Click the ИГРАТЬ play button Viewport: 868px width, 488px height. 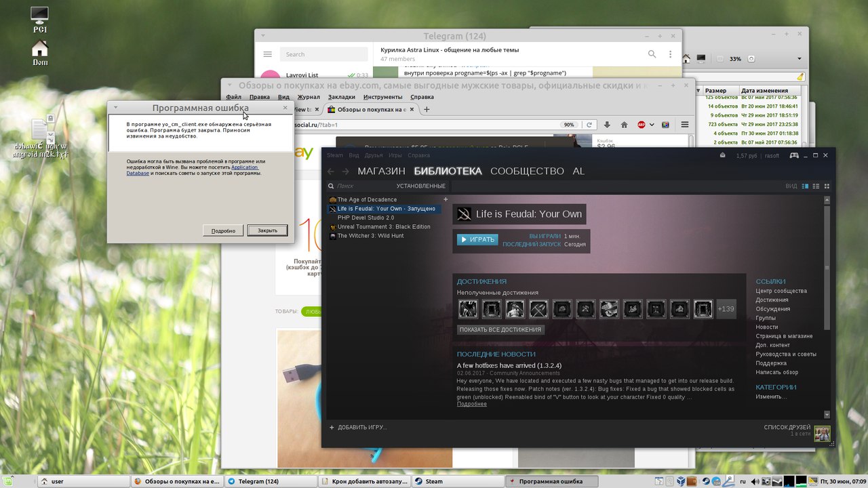(477, 239)
